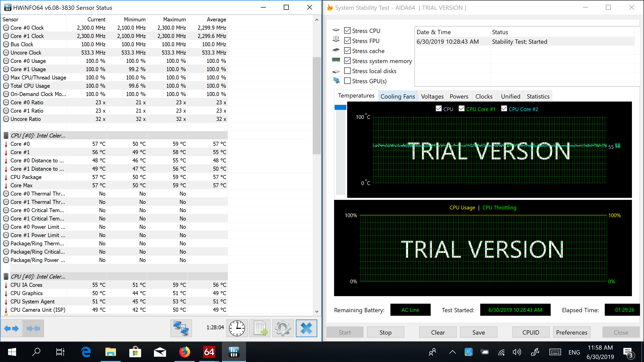Viewport: 644px width, 362px height.
Task: Click the Average column header
Action: (x=208, y=20)
